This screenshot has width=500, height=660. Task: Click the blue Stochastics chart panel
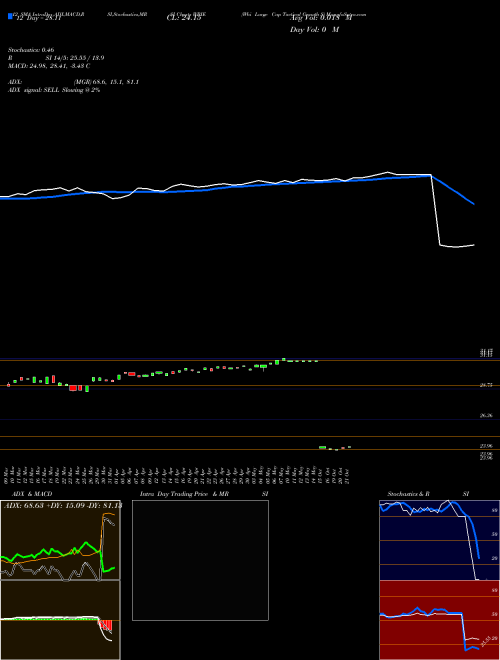439,540
